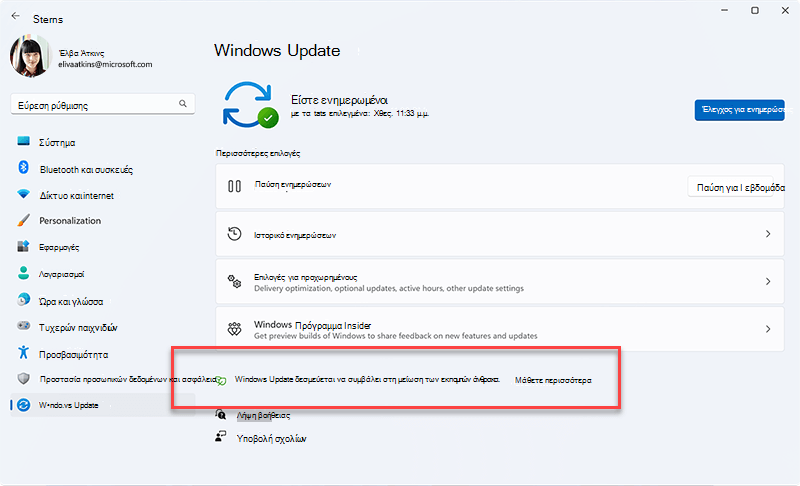Expand Επιλογές για προχωρημένους chevron

click(x=768, y=281)
